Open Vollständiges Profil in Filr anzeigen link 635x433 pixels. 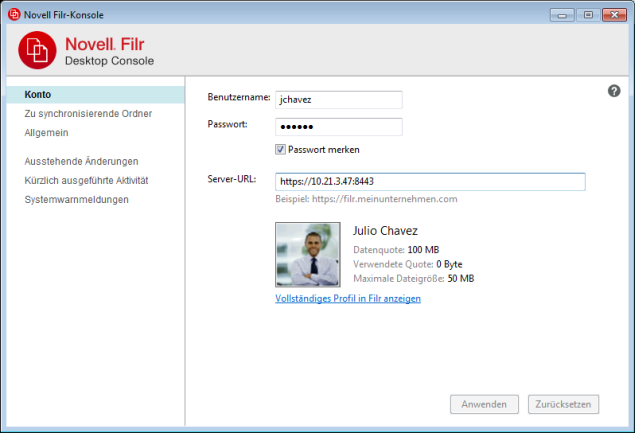(x=348, y=299)
